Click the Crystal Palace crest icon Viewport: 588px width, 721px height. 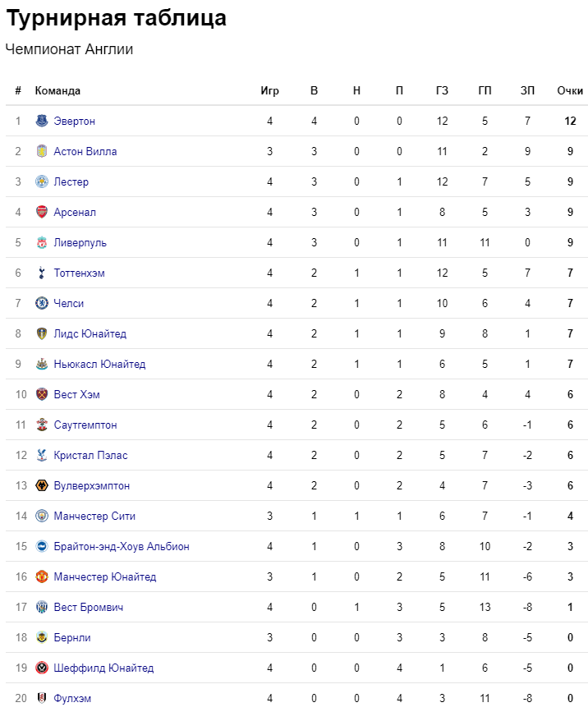coord(42,455)
